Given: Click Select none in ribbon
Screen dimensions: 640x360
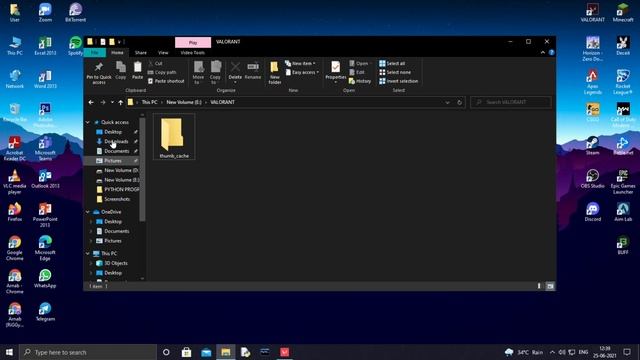Looking at the screenshot, I should point(395,72).
